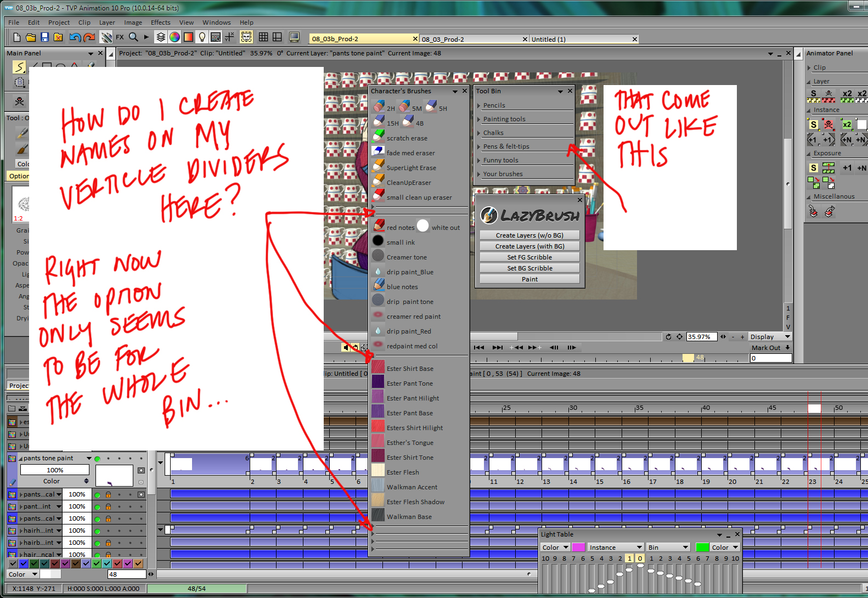Click the zoom percentage field showing 35.97%
This screenshot has width=868, height=598.
point(701,336)
